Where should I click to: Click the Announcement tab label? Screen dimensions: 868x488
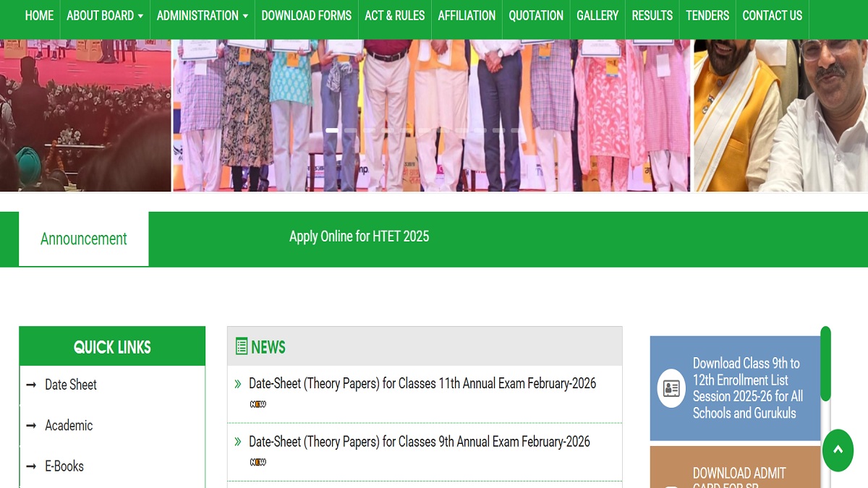(84, 239)
